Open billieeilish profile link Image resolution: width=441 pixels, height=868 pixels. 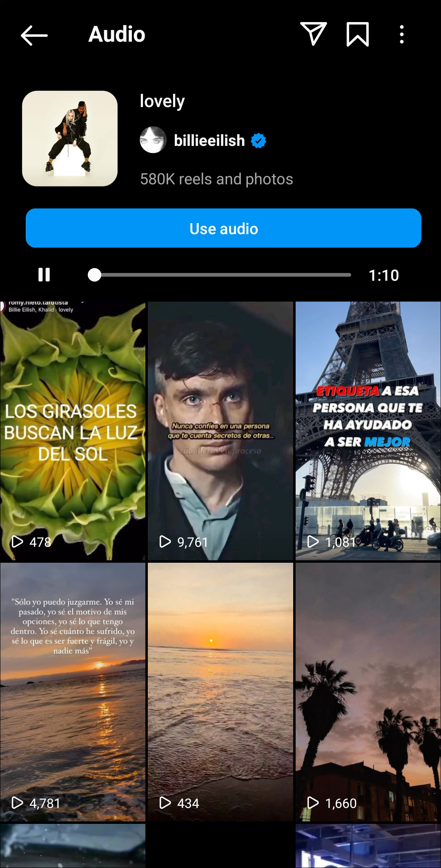(x=209, y=141)
